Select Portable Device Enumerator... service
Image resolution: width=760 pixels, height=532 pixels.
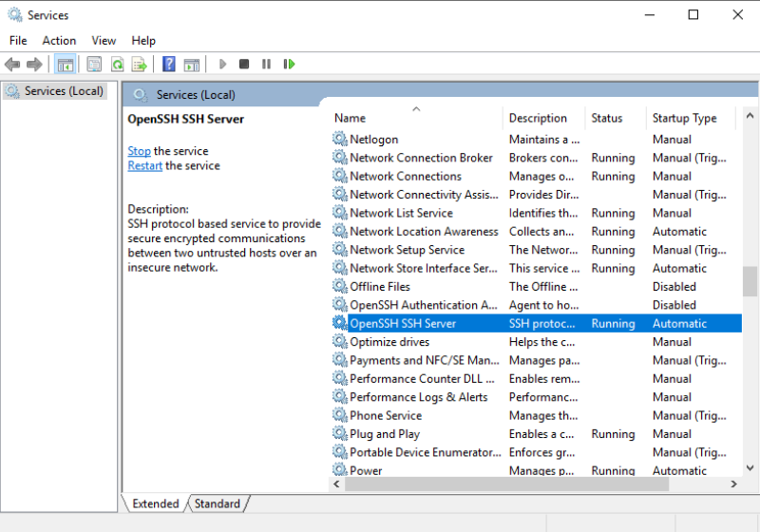tap(537, 452)
